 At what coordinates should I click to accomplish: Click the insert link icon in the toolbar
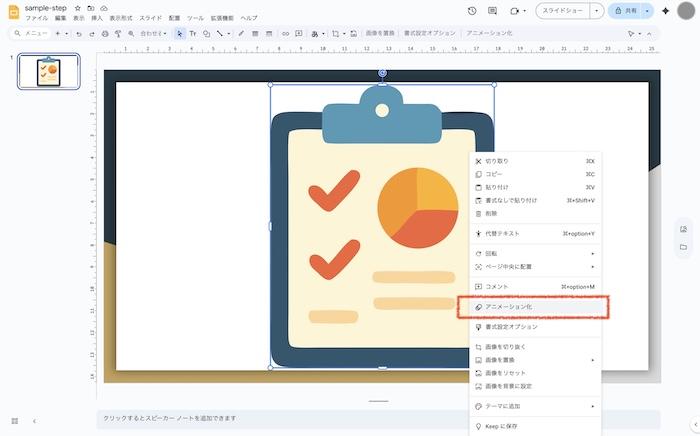285,33
